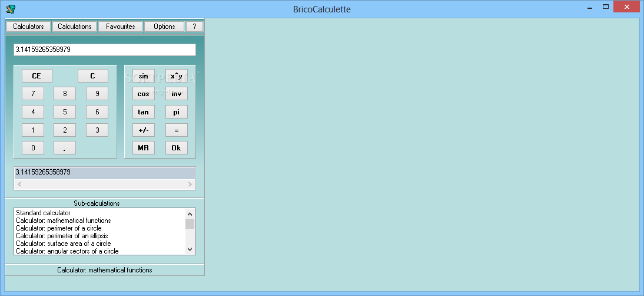The width and height of the screenshot is (644, 296).
Task: Apply the sin function
Action: (143, 75)
